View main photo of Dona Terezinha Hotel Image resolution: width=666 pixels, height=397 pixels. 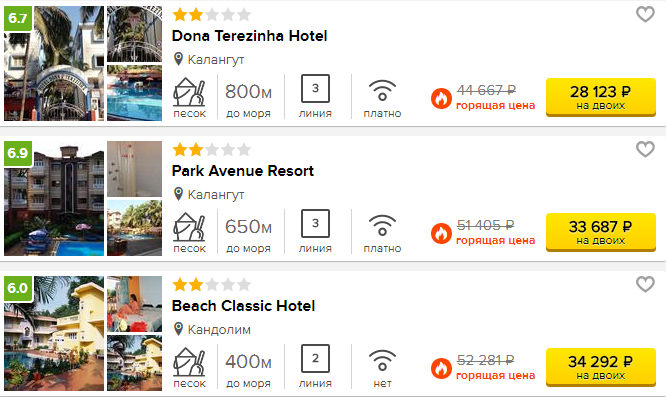click(54, 63)
